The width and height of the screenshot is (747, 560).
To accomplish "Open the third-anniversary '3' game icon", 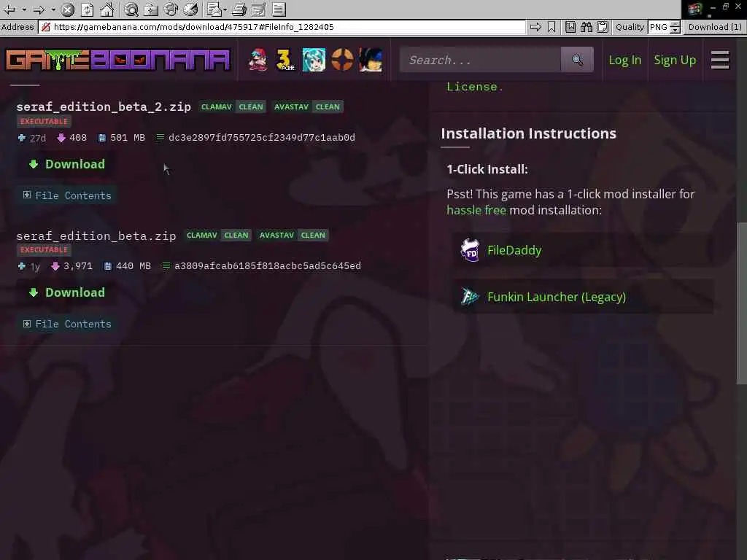I will [285, 60].
